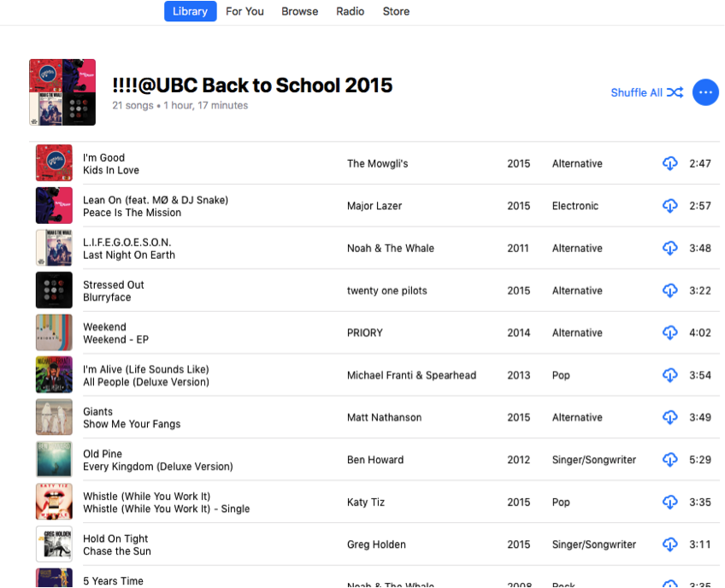The height and width of the screenshot is (588, 725).
Task: Download the song I'm Good
Action: [670, 163]
